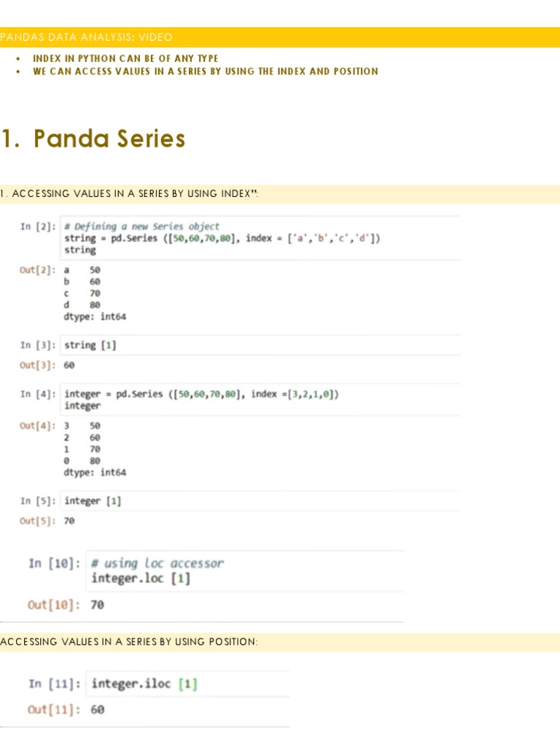Click the Out[3] result value 60
Image resolution: width=560 pixels, height=747 pixels.
click(x=69, y=365)
